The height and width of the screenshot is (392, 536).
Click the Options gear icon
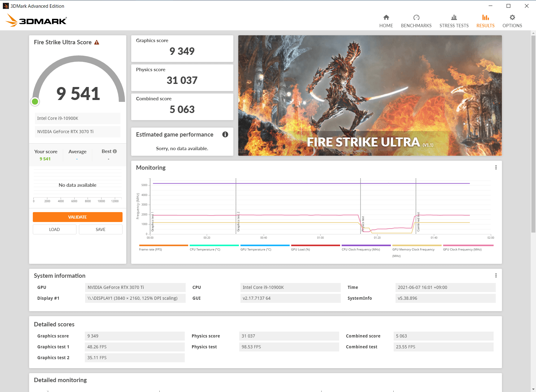click(512, 17)
